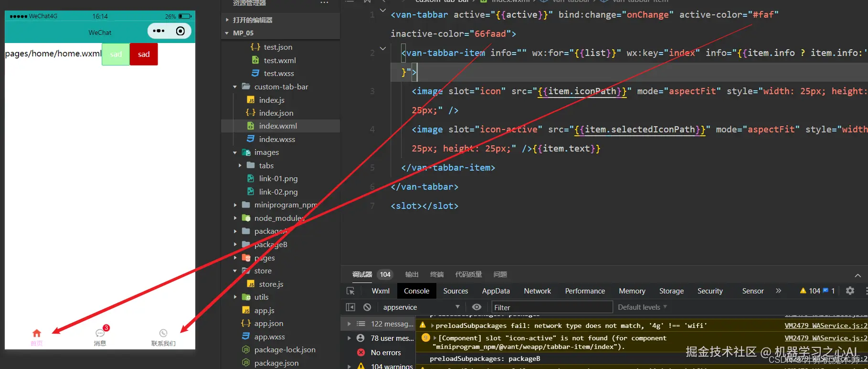
Task: Toggle live expression eye icon
Action: (x=476, y=307)
